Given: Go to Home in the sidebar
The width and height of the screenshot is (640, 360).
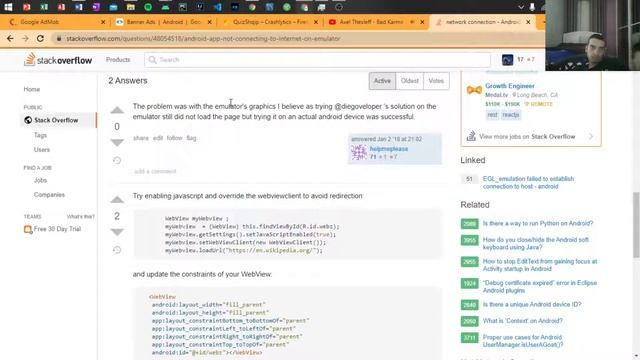Looking at the screenshot, I should coord(32,89).
